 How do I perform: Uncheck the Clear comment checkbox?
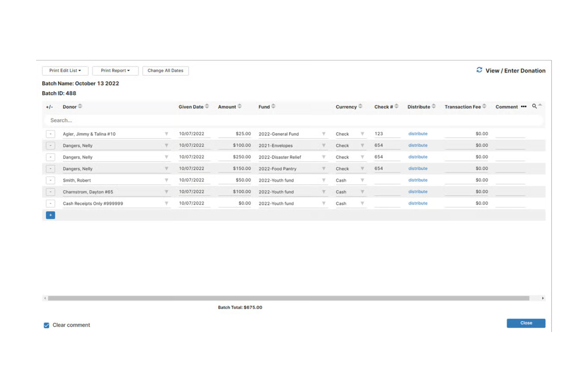(x=46, y=325)
